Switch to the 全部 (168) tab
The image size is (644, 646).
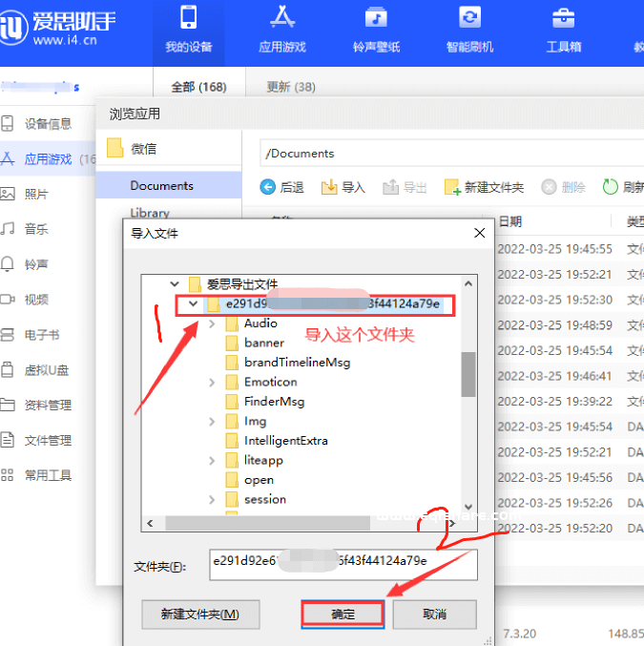(x=198, y=87)
